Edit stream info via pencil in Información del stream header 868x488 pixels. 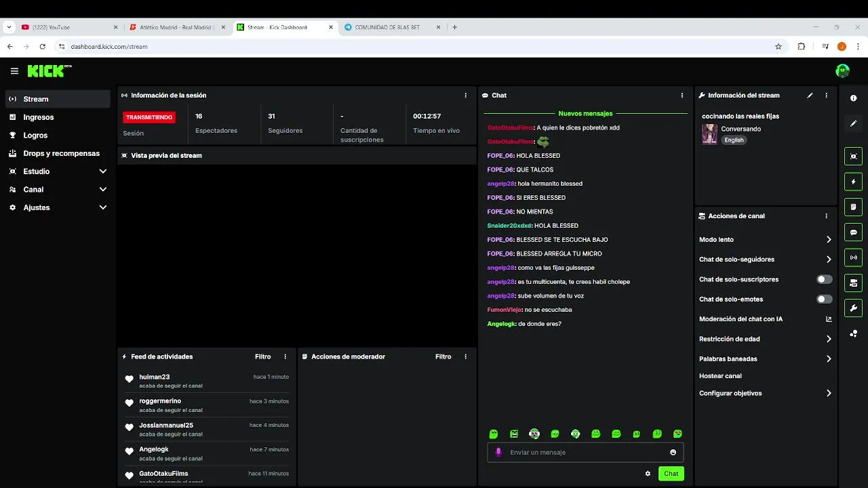pyautogui.click(x=810, y=96)
